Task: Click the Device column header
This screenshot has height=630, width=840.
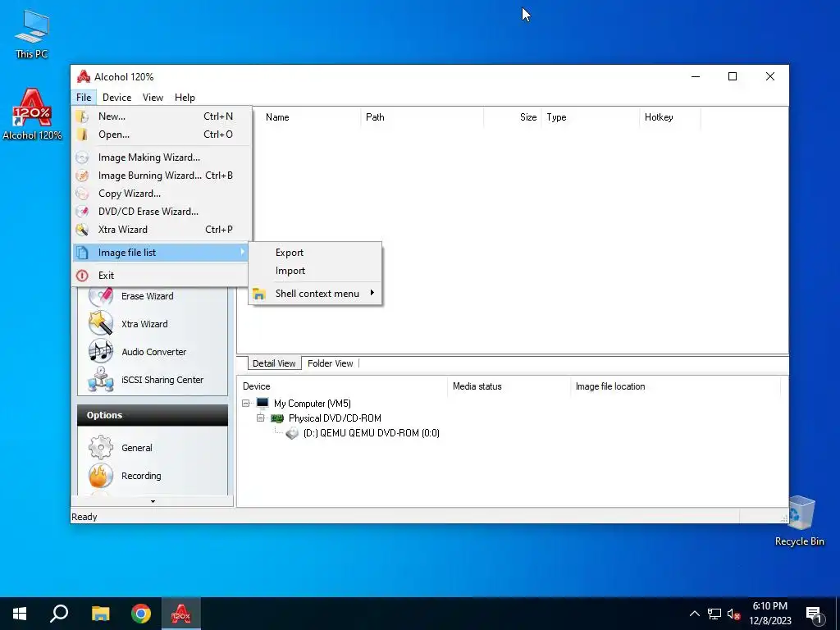Action: click(x=342, y=386)
